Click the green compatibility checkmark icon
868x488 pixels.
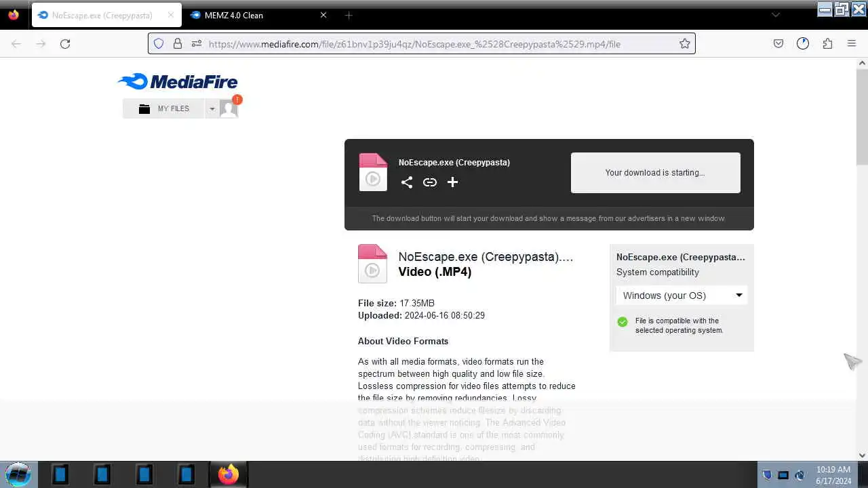(623, 322)
